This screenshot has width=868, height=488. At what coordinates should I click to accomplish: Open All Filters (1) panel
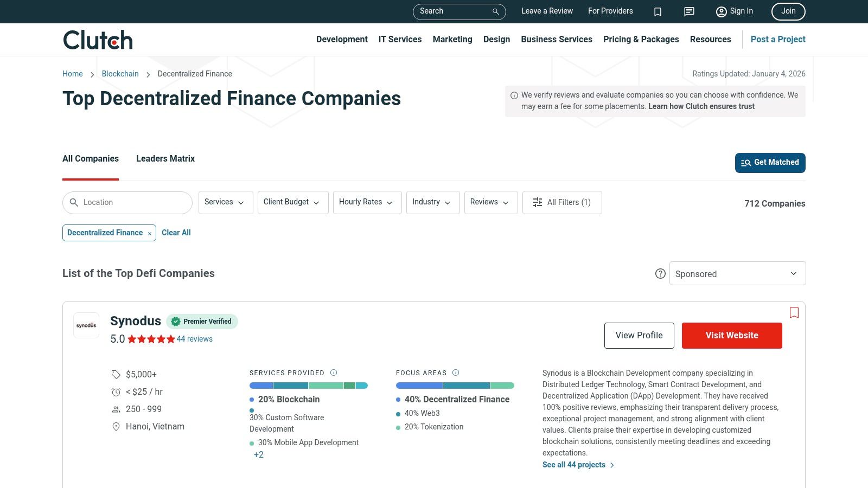click(x=562, y=202)
